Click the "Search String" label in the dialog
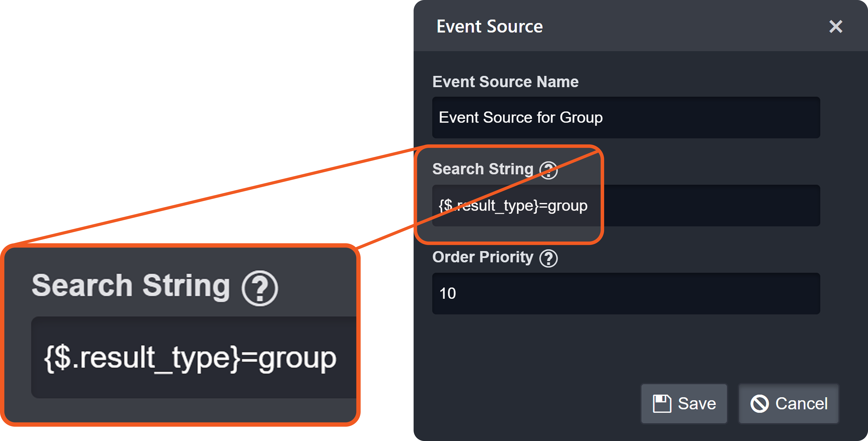The width and height of the screenshot is (868, 441). click(x=482, y=169)
